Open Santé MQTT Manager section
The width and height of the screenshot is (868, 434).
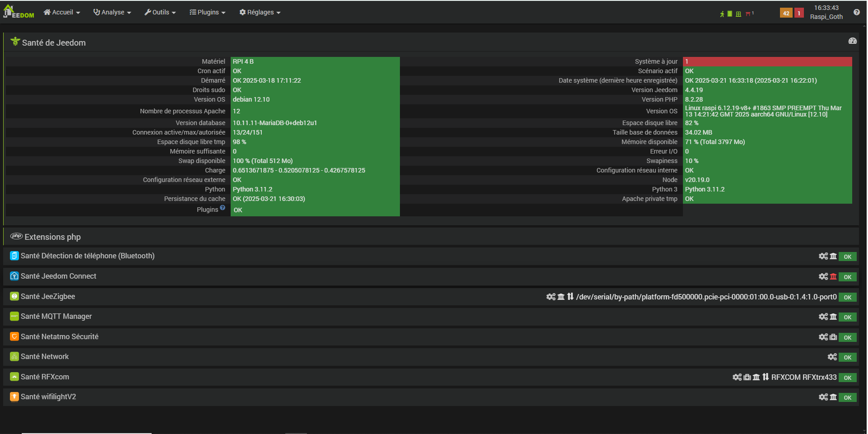pyautogui.click(x=56, y=317)
